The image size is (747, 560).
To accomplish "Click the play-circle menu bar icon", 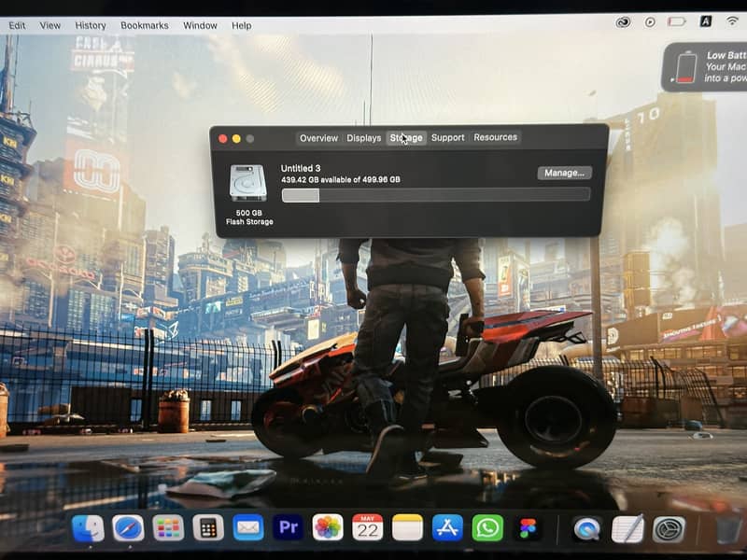I will 650,21.
